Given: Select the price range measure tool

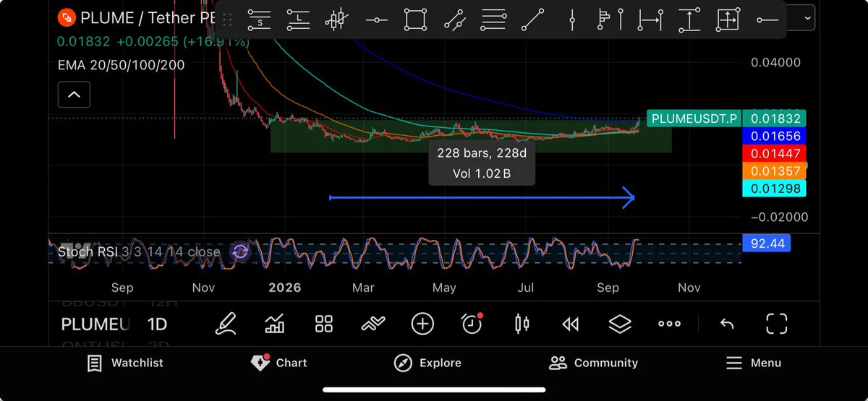Looking at the screenshot, I should click(x=689, y=20).
